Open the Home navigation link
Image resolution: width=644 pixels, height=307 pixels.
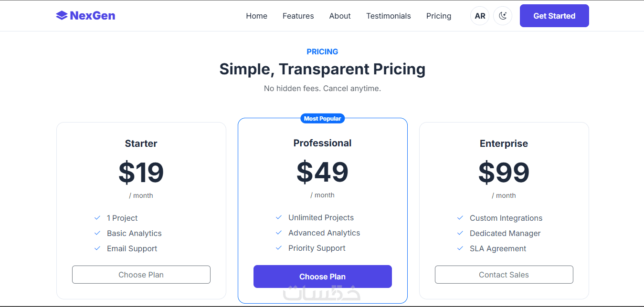pyautogui.click(x=256, y=16)
